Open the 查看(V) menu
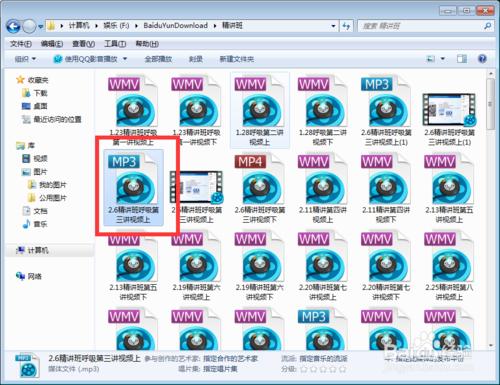Image resolution: width=500 pixels, height=385 pixels. click(x=83, y=44)
